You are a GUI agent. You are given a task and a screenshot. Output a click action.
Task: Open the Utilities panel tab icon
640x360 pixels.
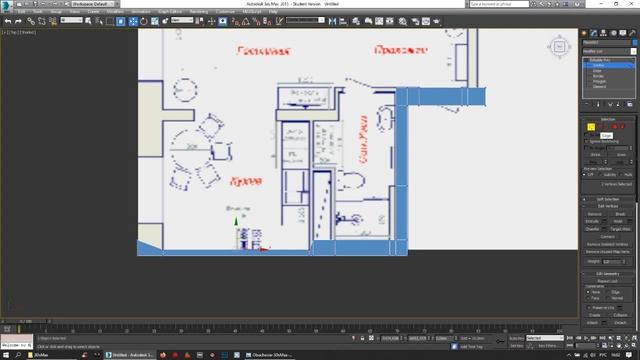point(632,33)
